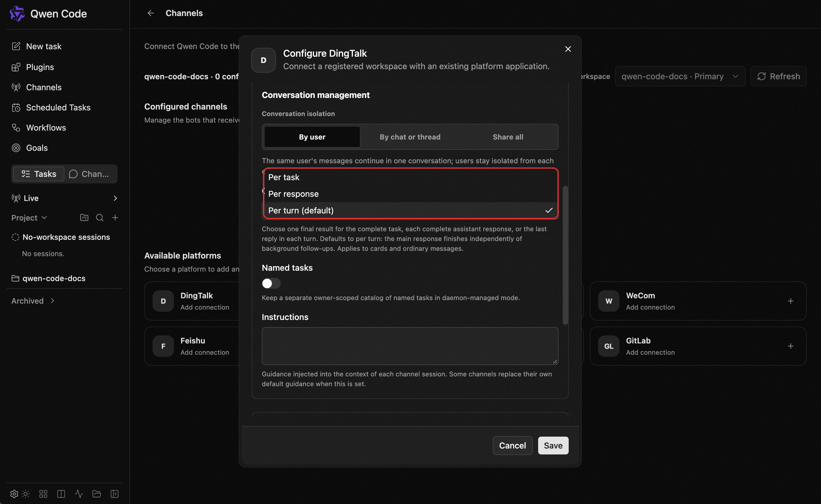Viewport: 821px width, 504px height.
Task: Choose the Per task option
Action: pos(410,177)
